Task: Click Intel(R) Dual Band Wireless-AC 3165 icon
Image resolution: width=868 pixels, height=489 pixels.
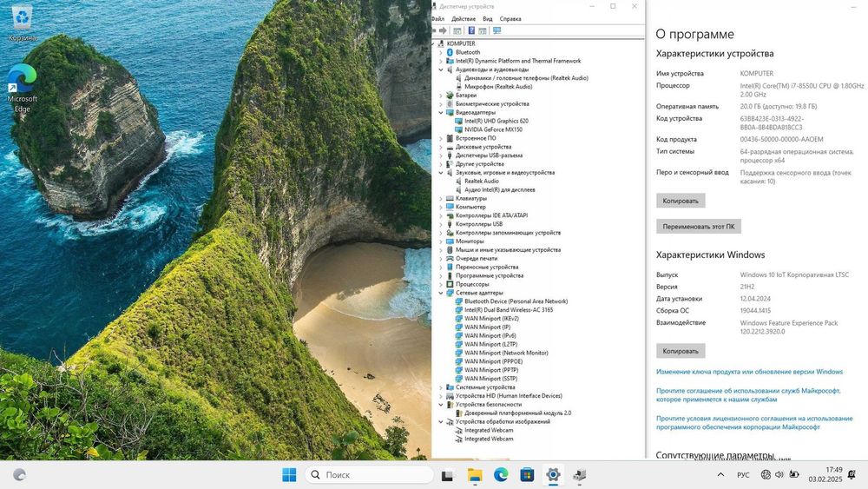Action: pos(458,309)
